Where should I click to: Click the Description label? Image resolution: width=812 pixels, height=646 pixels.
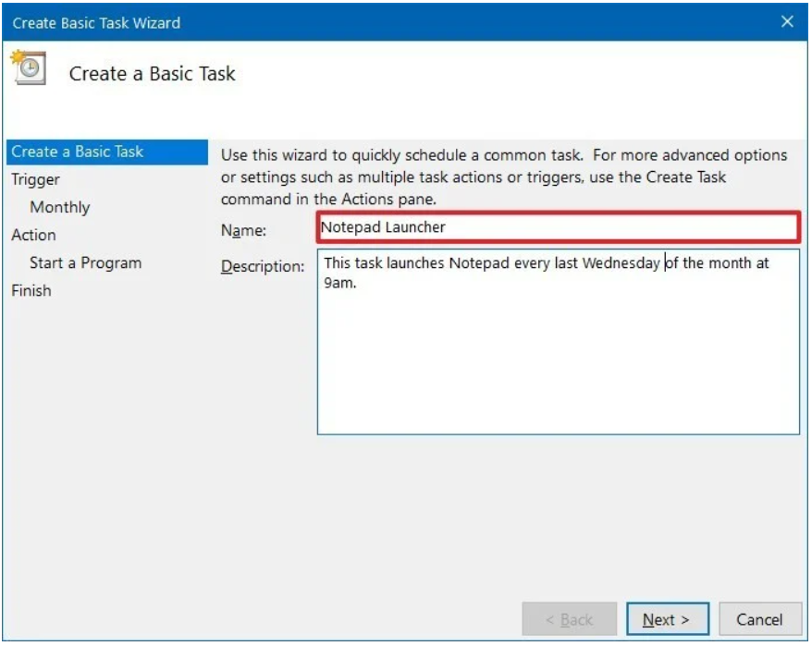coord(263,267)
